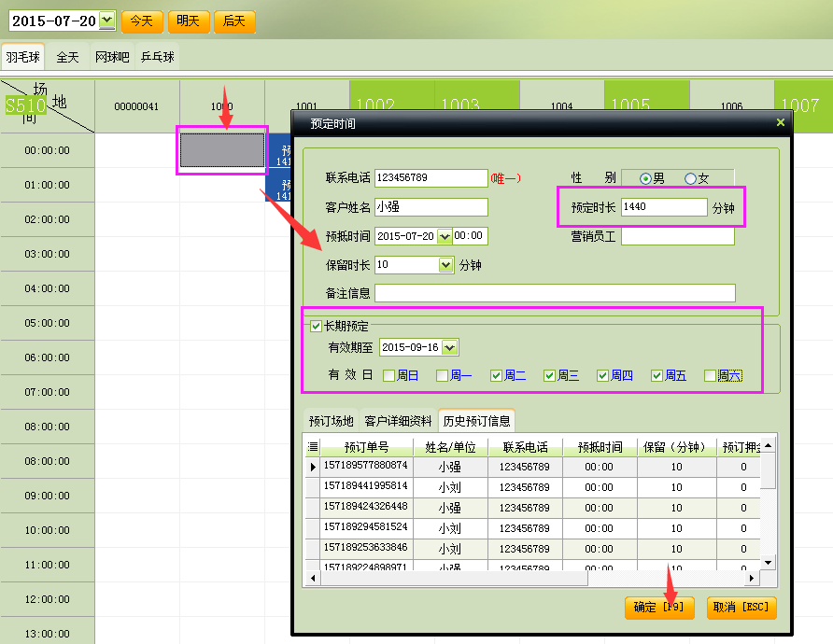This screenshot has width=833, height=644.
Task: Click the table column selector icon
Action: pos(313,447)
